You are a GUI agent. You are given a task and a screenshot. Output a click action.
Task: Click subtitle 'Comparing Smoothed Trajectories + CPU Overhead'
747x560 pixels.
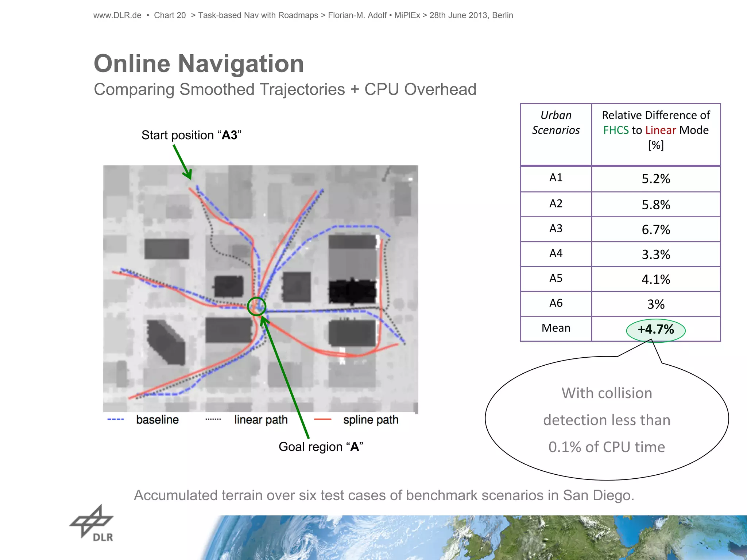pyautogui.click(x=285, y=89)
